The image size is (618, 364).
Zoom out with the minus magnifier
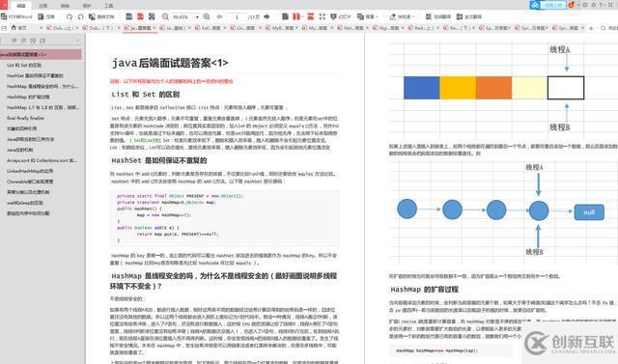coord(165,16)
